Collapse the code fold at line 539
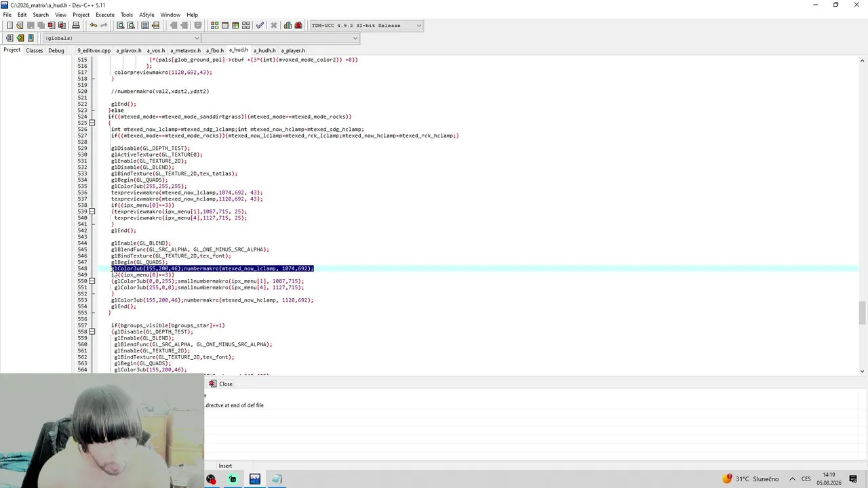The height and width of the screenshot is (488, 868). click(x=92, y=211)
